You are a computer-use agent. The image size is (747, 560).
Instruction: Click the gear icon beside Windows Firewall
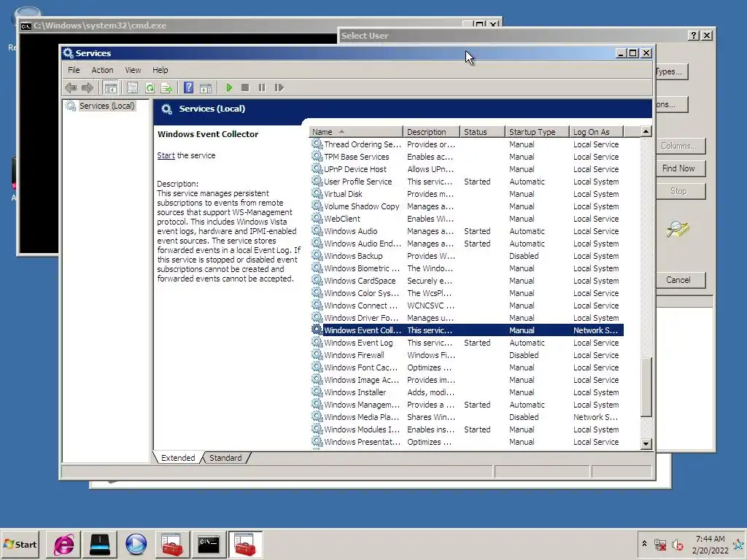coord(317,355)
